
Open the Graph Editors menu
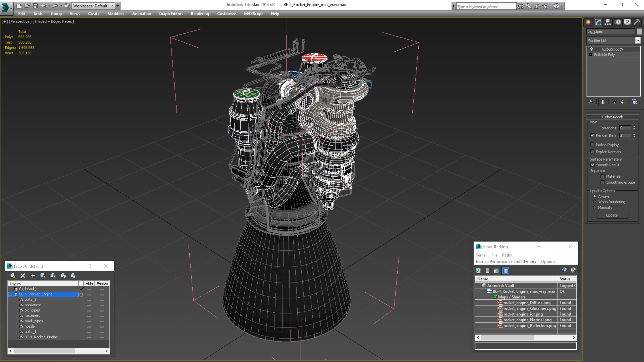coord(171,14)
